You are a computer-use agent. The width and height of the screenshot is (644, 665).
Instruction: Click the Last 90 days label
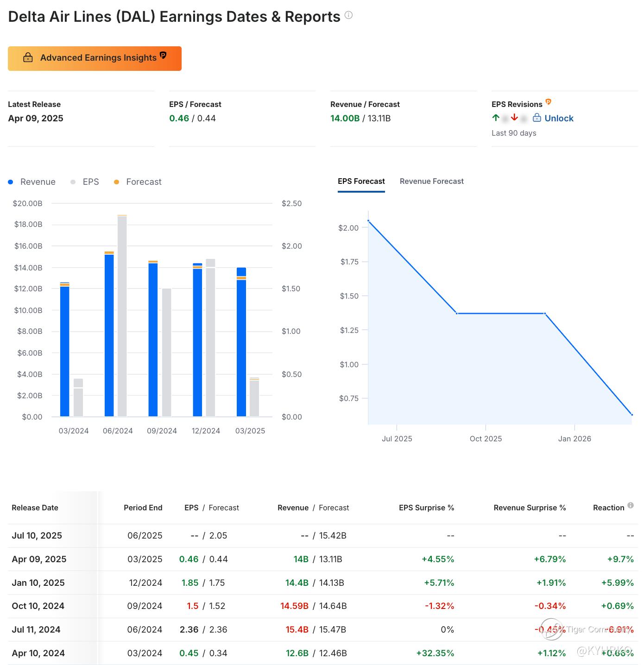[x=514, y=133]
